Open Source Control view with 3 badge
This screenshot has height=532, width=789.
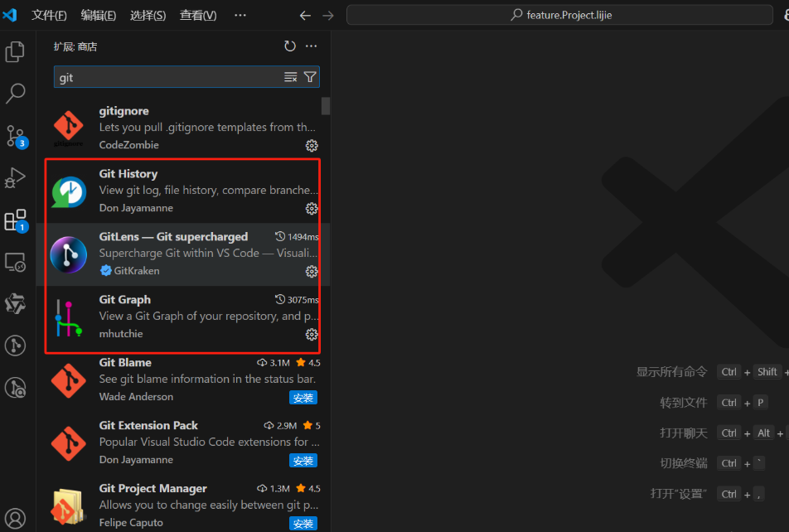coord(16,136)
